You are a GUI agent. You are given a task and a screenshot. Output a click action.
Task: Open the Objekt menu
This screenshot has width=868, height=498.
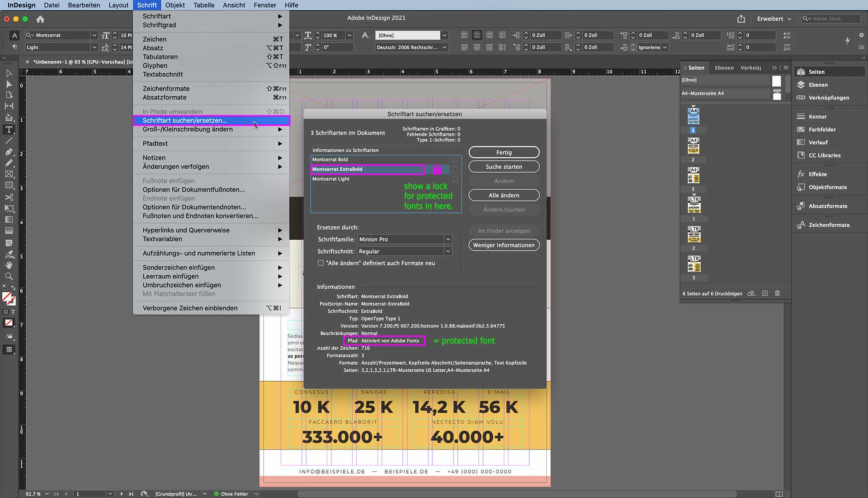[175, 5]
